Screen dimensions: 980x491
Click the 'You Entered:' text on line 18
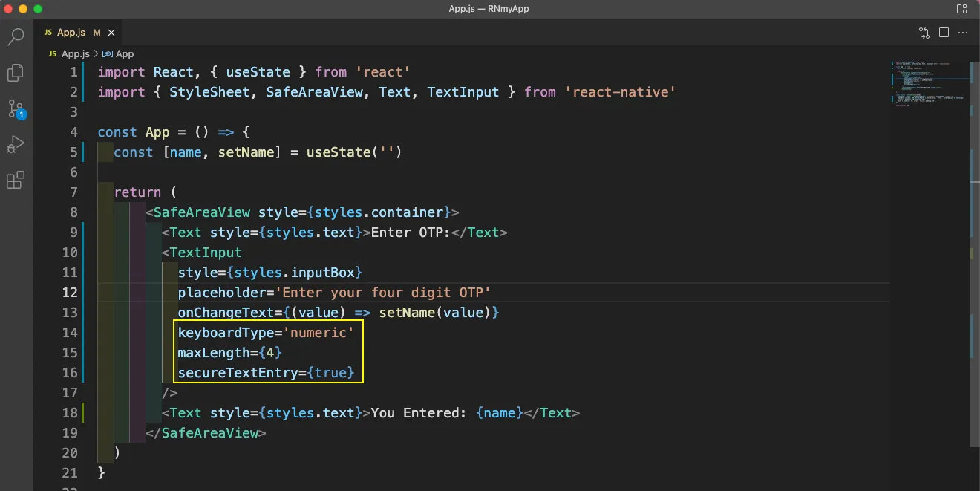[419, 413]
